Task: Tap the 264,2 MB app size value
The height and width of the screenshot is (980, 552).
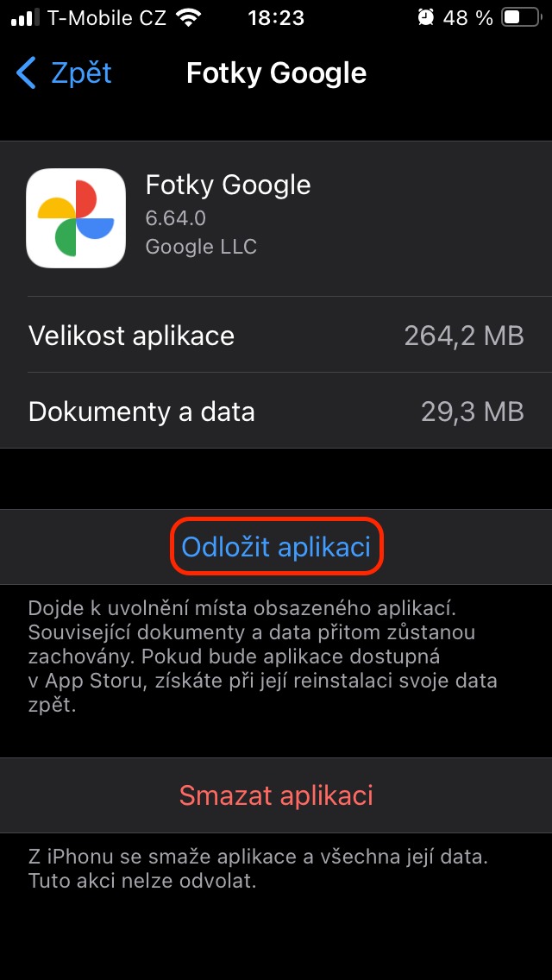Action: click(x=464, y=336)
